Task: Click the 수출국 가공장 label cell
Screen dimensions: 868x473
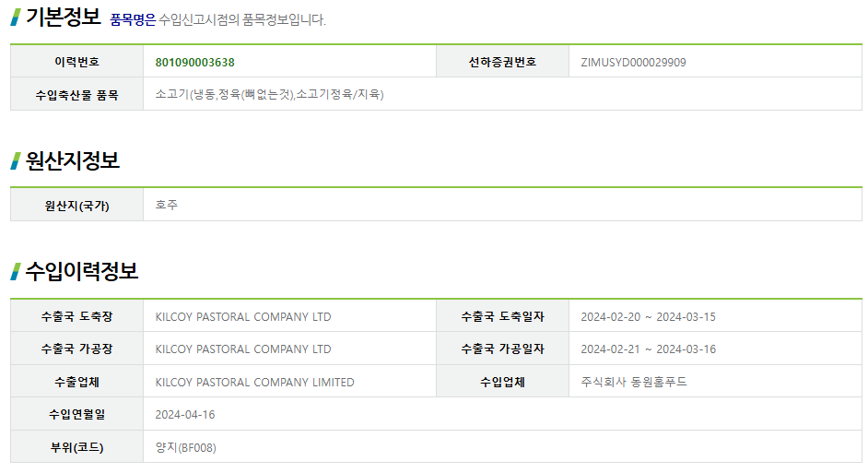Action: [x=77, y=349]
